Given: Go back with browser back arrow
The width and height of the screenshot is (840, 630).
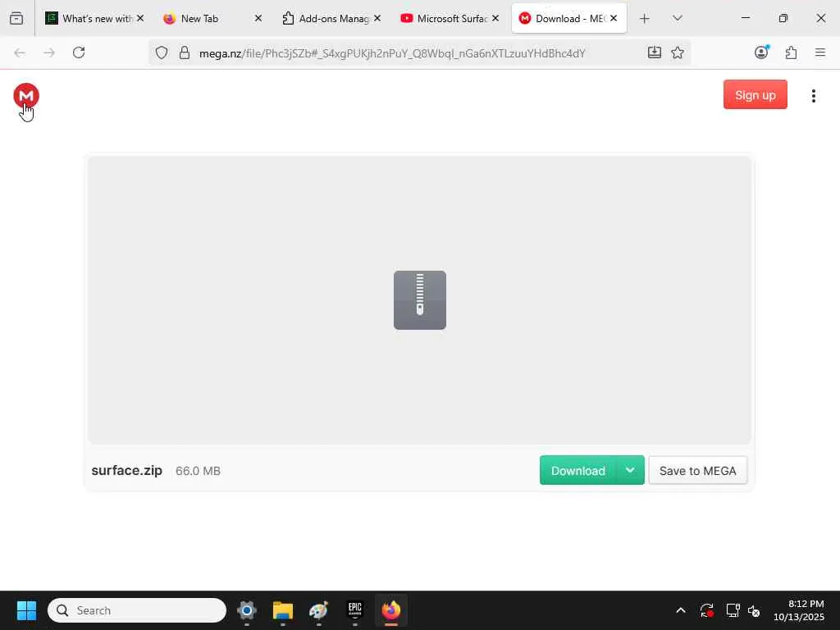Looking at the screenshot, I should (20, 52).
